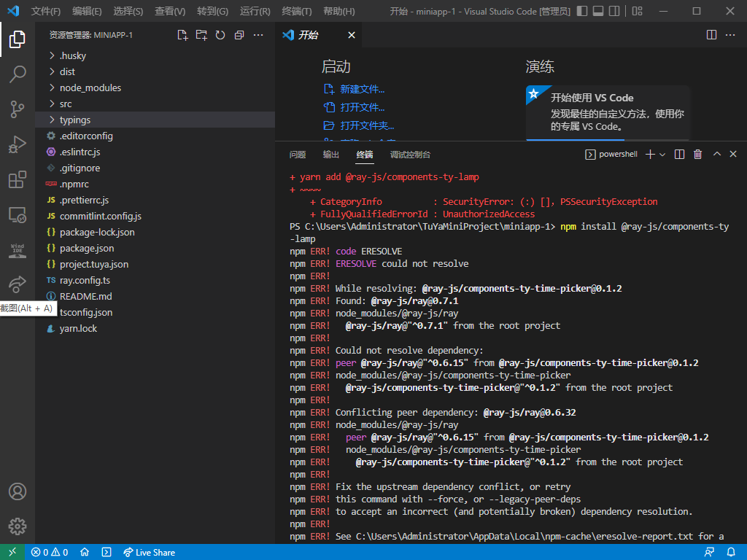Open the .eslintrc.js file

[155, 152]
